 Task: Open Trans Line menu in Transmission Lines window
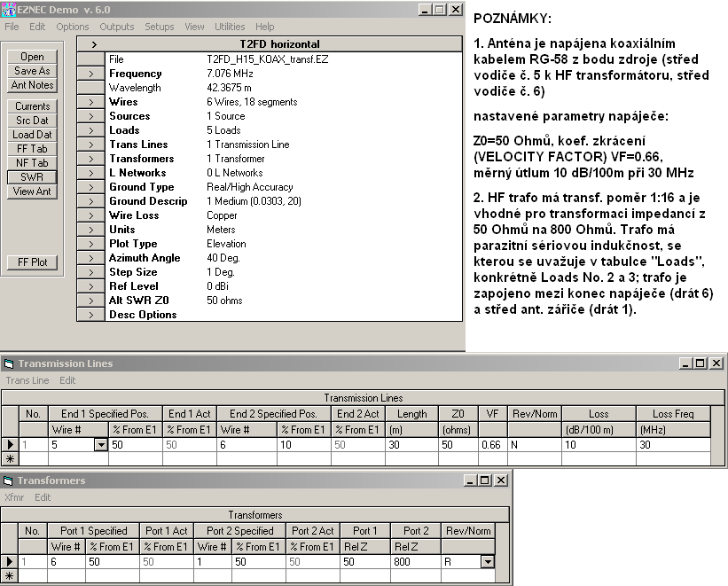point(27,380)
